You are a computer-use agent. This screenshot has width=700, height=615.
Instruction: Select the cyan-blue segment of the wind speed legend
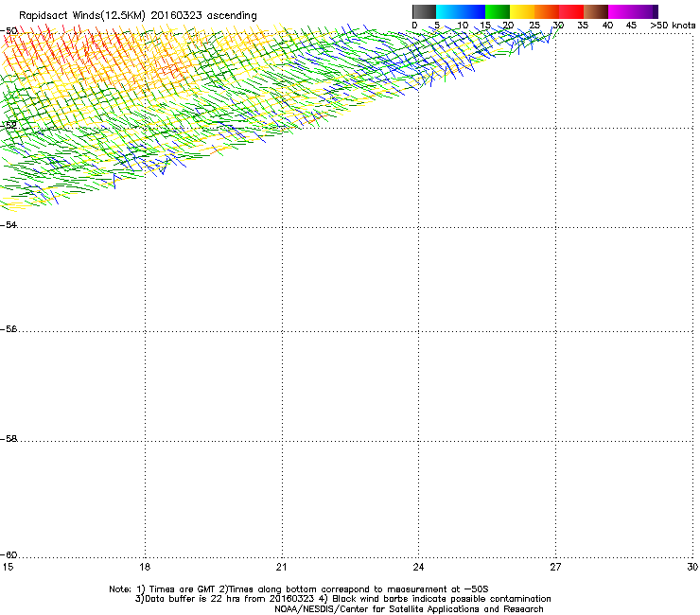pyautogui.click(x=461, y=11)
